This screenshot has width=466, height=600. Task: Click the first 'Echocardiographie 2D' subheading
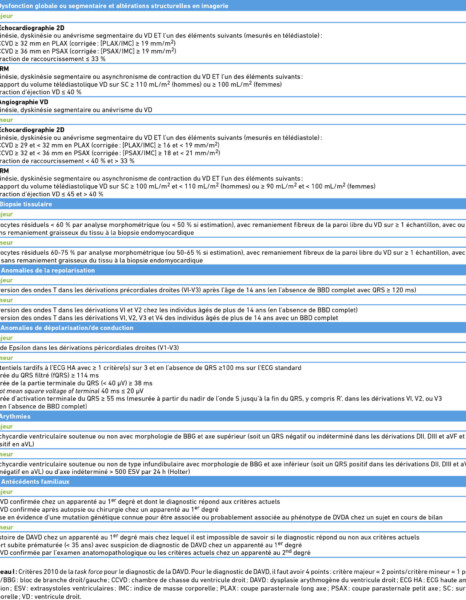click(x=32, y=28)
